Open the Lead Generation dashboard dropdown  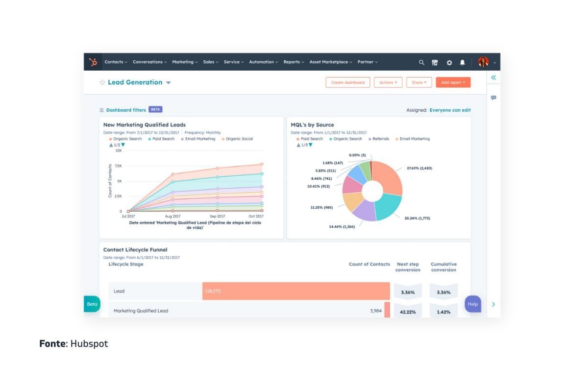tap(169, 82)
